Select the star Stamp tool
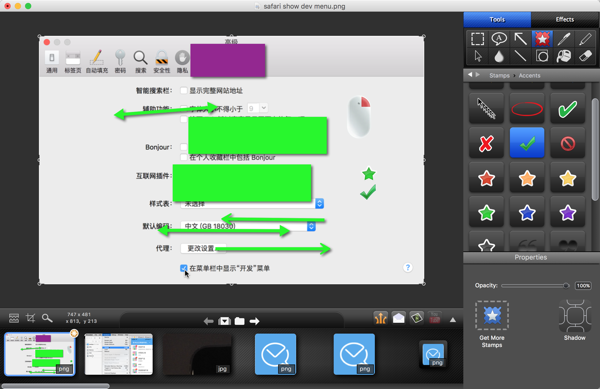Screen dimensions: 600x389 [542, 39]
